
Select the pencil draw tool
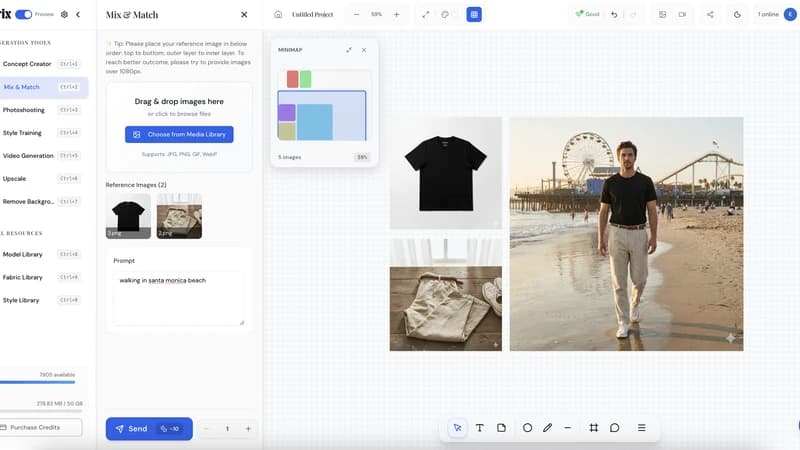click(x=547, y=428)
